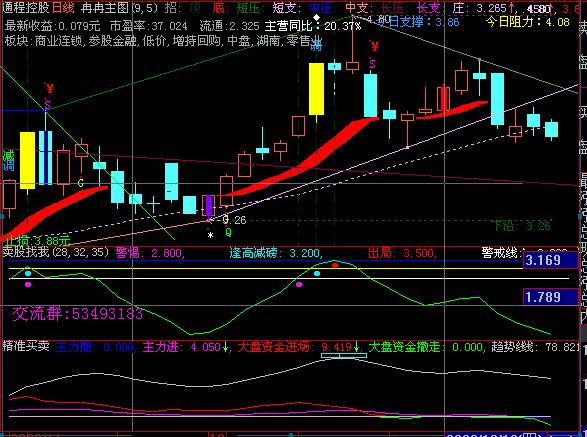Viewport: 587px width, 437px height.
Task: Click the 出局: 3.500 label
Action: (402, 253)
